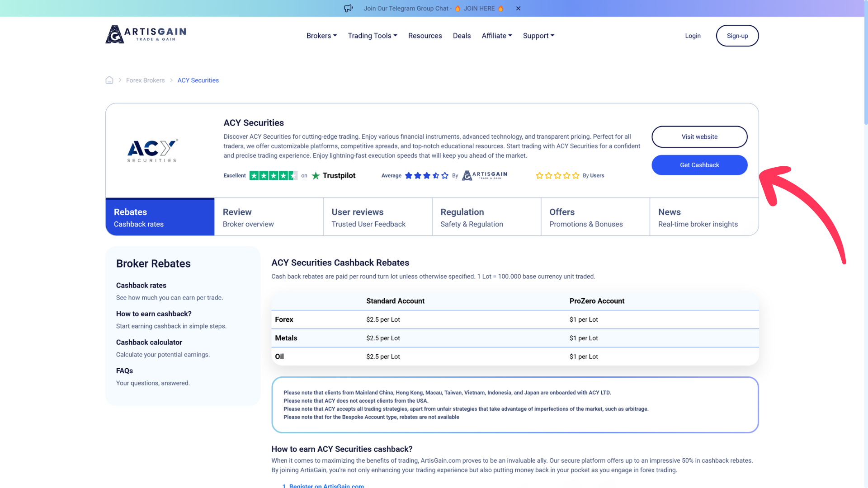This screenshot has height=488, width=868.
Task: Click the Forex row label
Action: click(284, 319)
